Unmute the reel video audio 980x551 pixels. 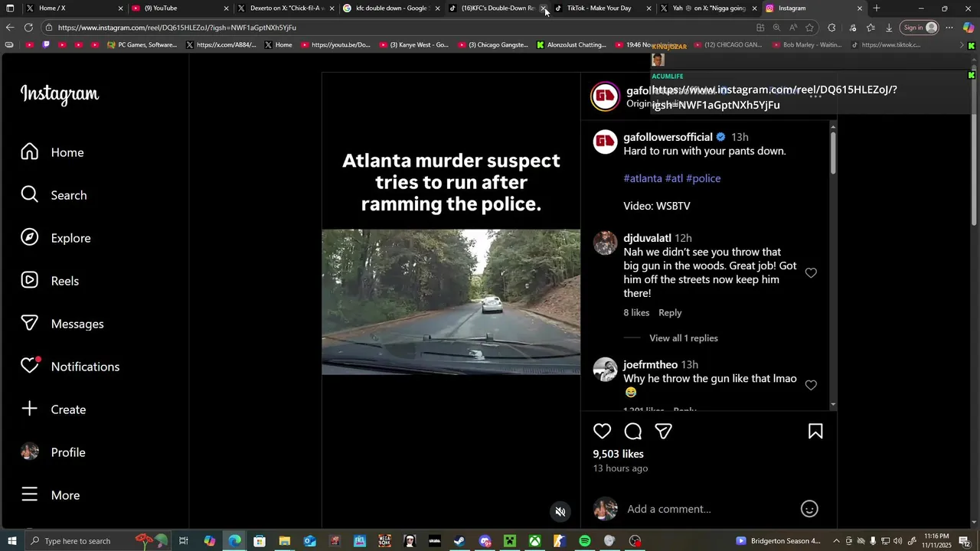point(560,512)
